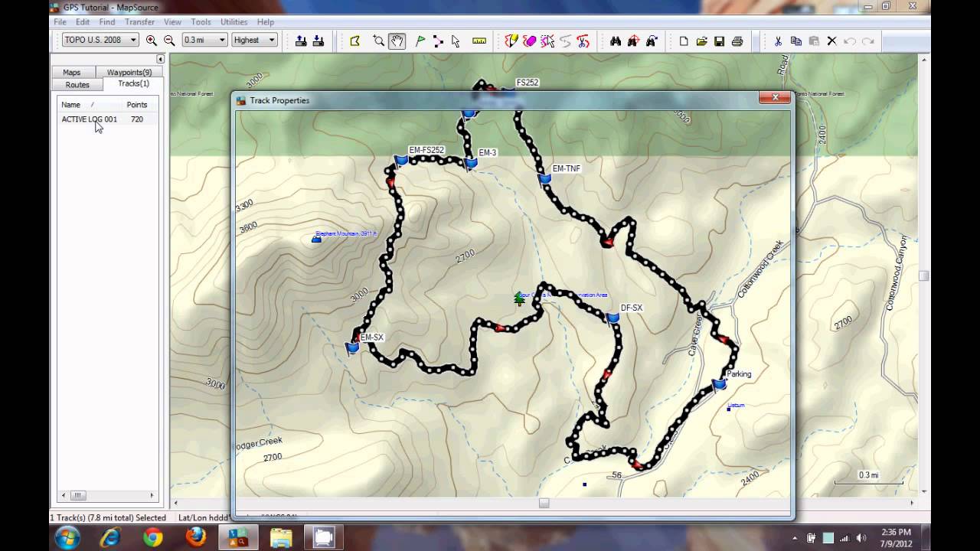980x551 pixels.
Task: Select the Zoom tool with dotted box
Action: coord(378,41)
